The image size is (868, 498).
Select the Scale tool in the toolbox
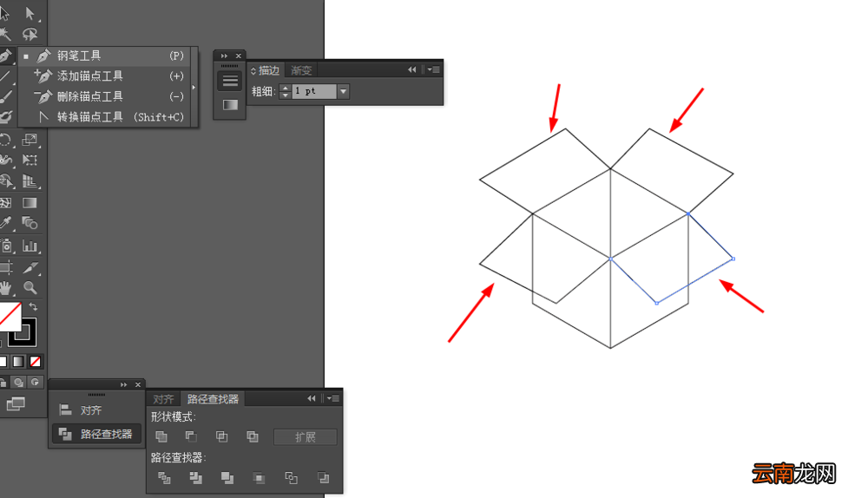click(x=30, y=140)
